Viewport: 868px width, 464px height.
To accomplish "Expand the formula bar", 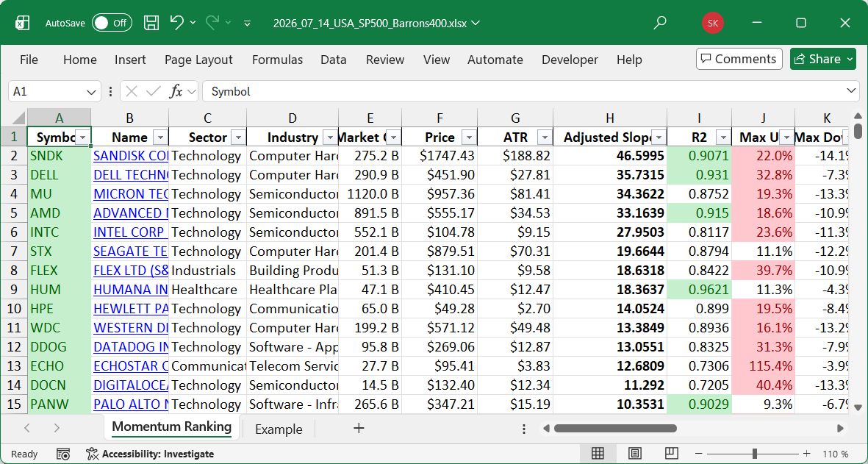I will [x=851, y=90].
